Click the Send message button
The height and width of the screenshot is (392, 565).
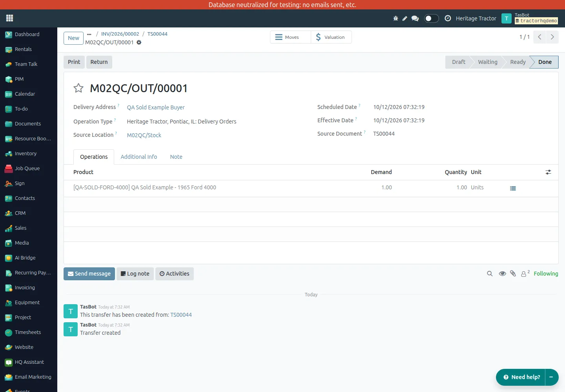coord(89,274)
